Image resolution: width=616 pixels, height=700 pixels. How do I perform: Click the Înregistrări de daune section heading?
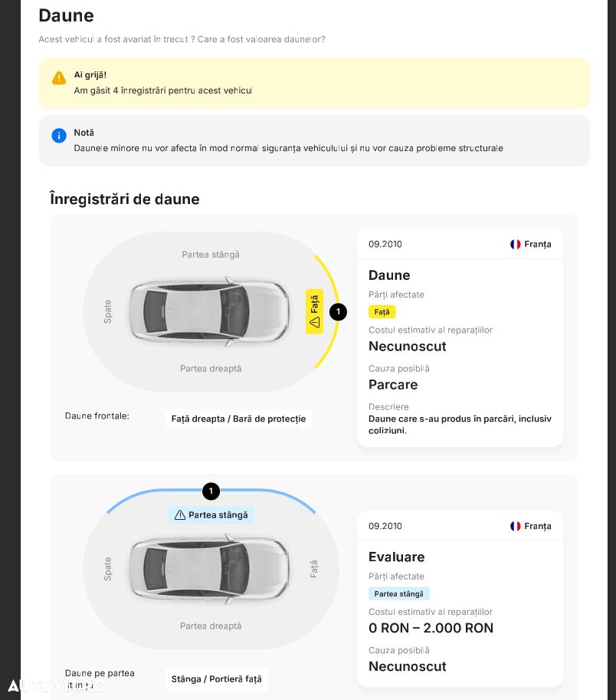[124, 199]
